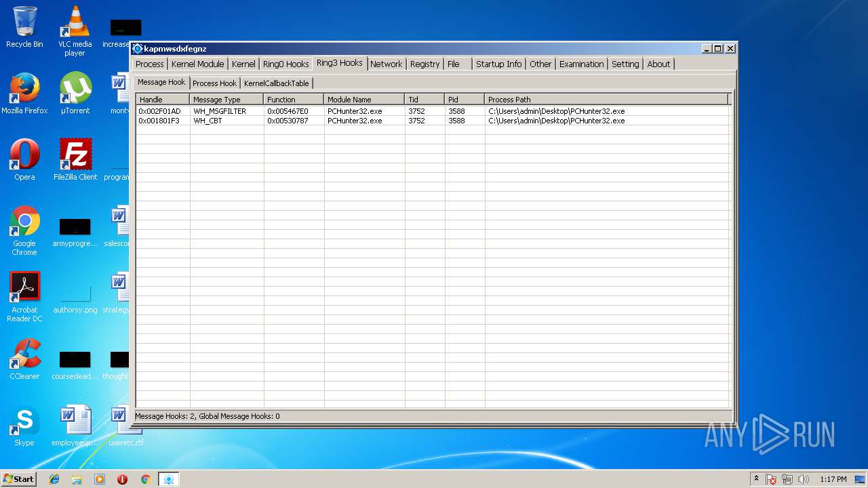Open Opera from the taskbar
Viewport: 868px width, 488px height.
[x=122, y=479]
